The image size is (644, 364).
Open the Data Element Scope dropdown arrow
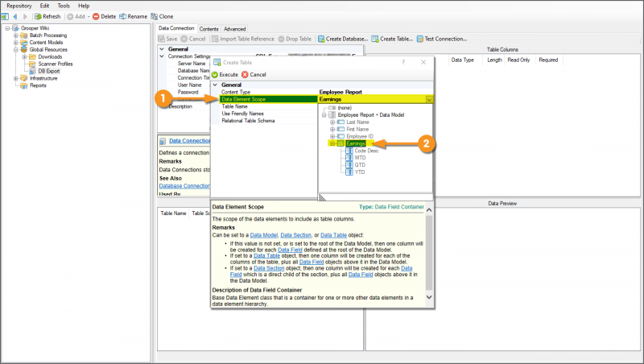(429, 99)
